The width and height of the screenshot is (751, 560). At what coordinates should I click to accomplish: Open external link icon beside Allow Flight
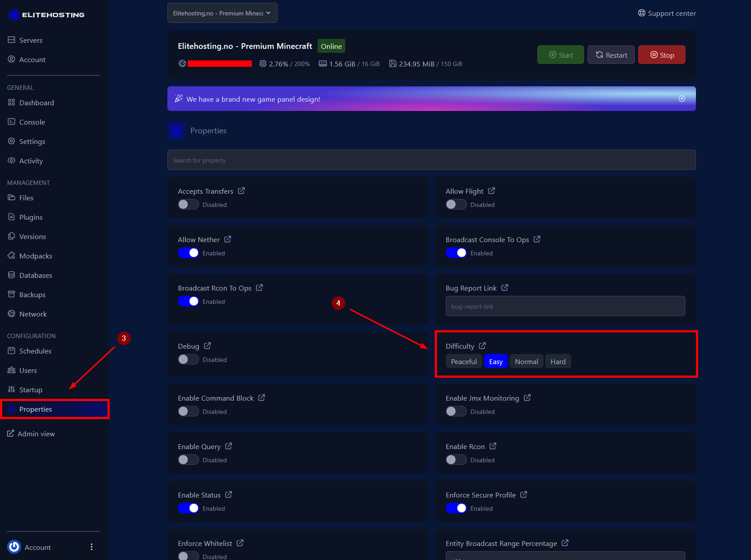(x=492, y=191)
